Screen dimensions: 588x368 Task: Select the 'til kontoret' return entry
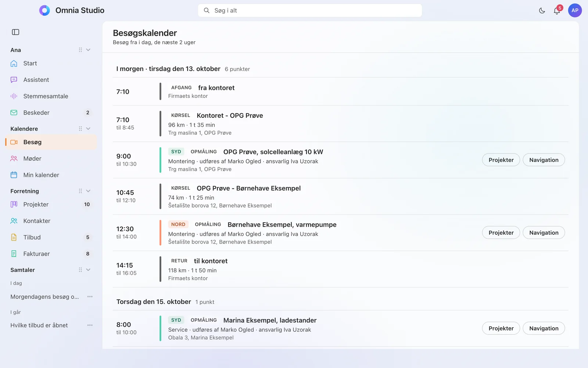(x=340, y=269)
